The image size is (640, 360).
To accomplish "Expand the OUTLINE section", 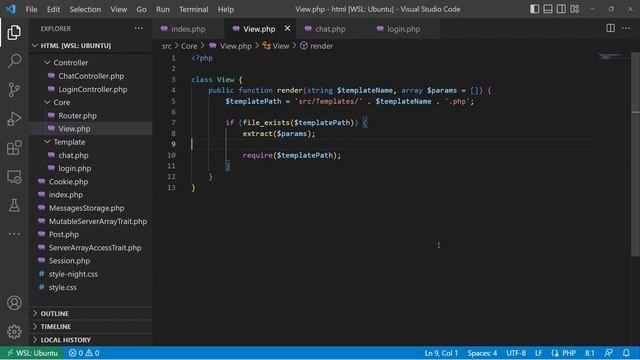I will click(x=91, y=313).
